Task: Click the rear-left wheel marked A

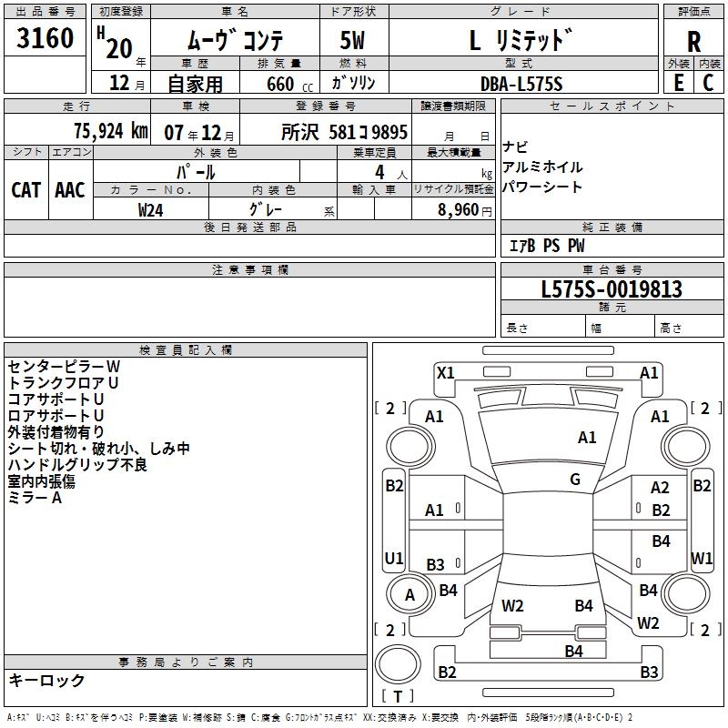Action: click(410, 594)
